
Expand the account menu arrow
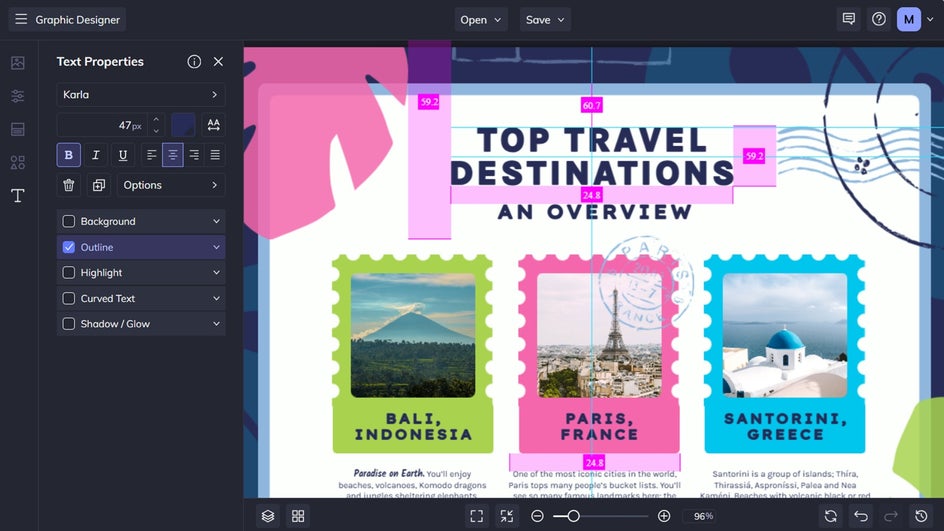coord(930,19)
